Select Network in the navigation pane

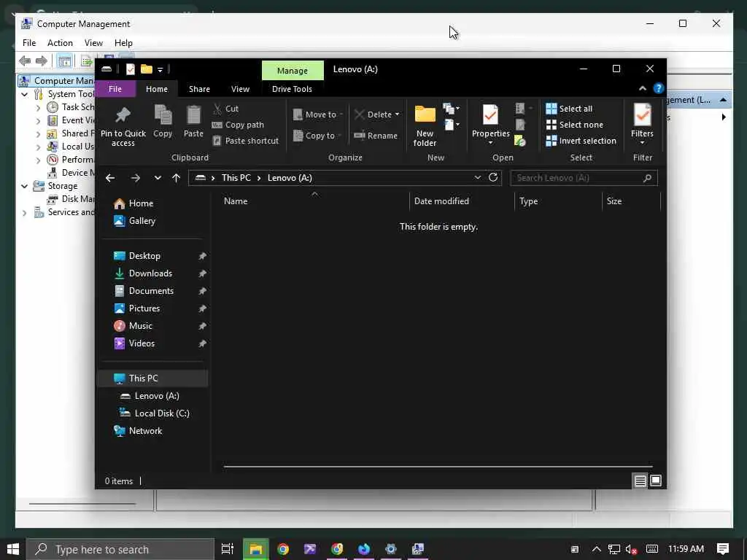153,431
